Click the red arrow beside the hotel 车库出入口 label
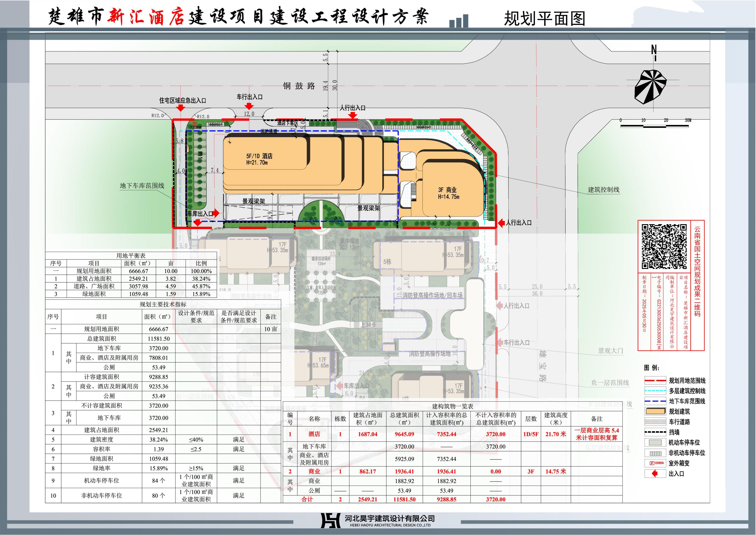The height and width of the screenshot is (535, 756). [x=216, y=213]
